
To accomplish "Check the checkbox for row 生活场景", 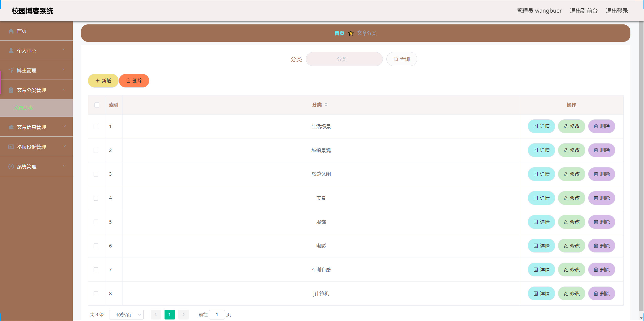I will click(x=96, y=126).
